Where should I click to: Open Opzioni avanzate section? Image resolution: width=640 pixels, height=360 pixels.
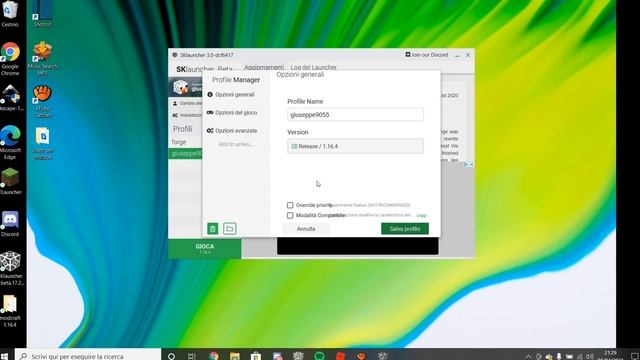click(232, 131)
